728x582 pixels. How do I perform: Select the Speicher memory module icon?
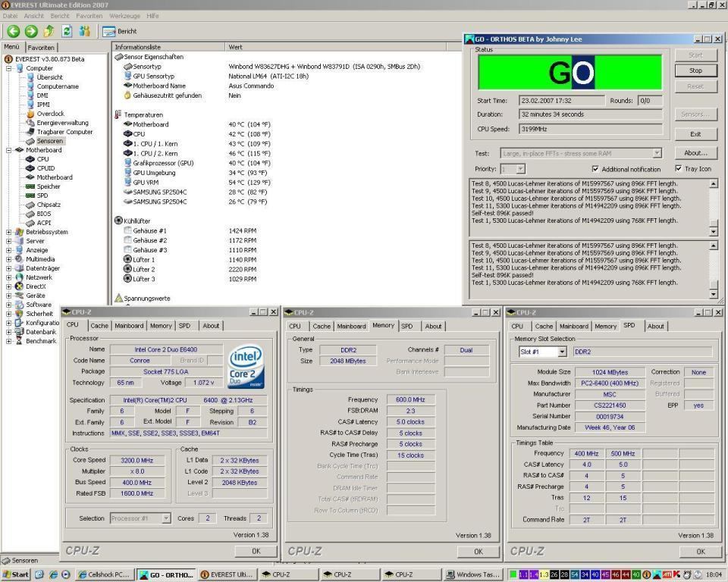coord(30,186)
